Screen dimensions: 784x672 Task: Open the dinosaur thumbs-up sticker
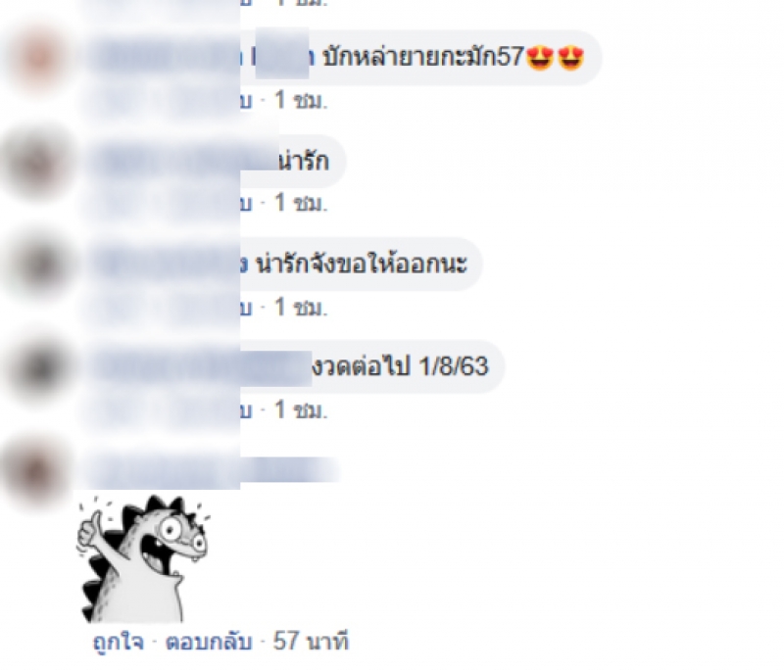pyautogui.click(x=143, y=558)
